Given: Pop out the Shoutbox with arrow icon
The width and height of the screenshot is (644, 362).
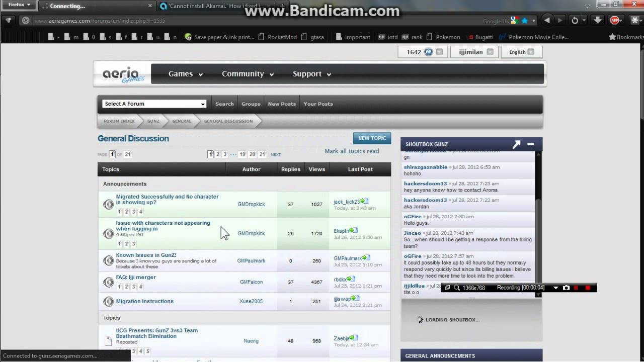Looking at the screenshot, I should 516,144.
